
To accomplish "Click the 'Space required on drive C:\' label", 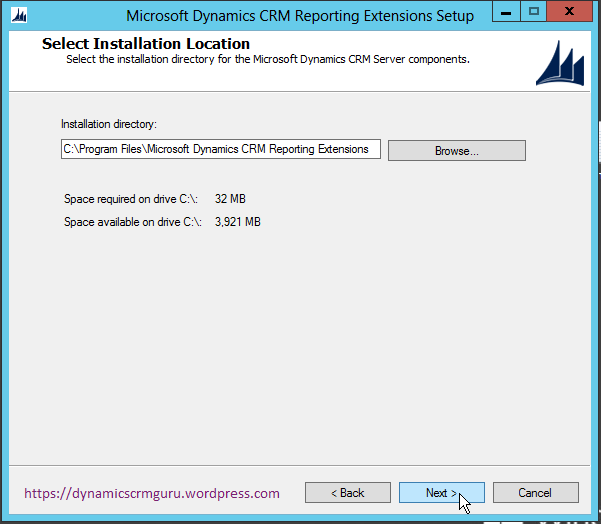I will click(132, 199).
